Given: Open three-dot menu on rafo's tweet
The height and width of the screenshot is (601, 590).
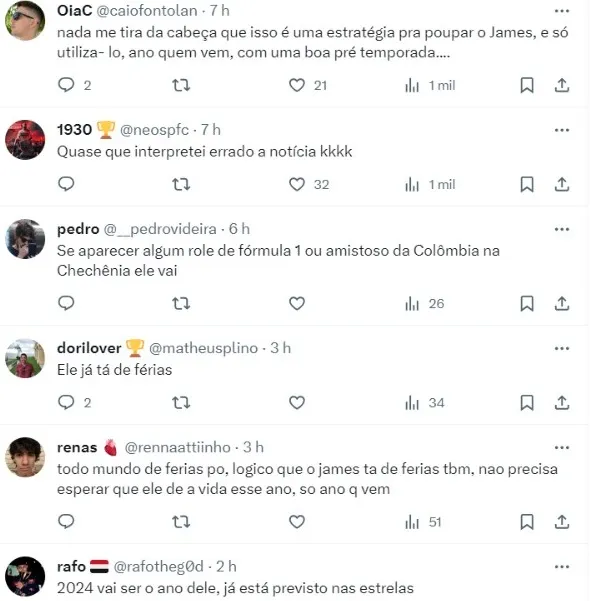Looking at the screenshot, I should (x=562, y=567).
